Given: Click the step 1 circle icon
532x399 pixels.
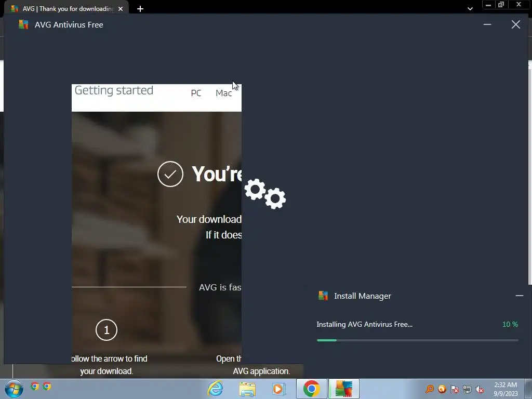Looking at the screenshot, I should coord(106,330).
